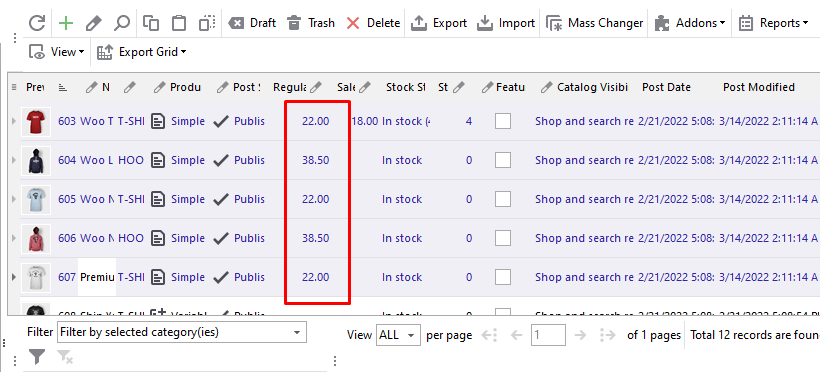The height and width of the screenshot is (372, 820).
Task: Move selected products to Trash
Action: 311,23
